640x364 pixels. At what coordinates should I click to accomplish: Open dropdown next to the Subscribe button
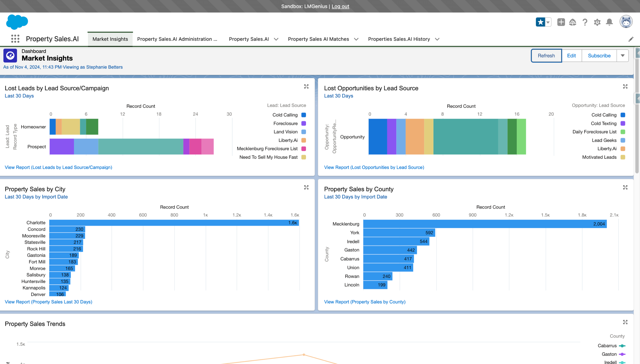pos(622,55)
